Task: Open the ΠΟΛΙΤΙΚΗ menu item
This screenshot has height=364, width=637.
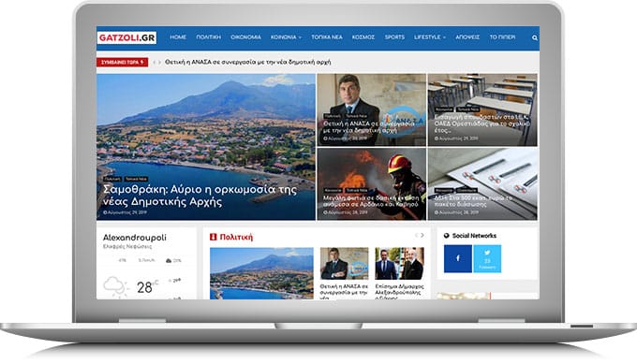Action: tap(208, 36)
